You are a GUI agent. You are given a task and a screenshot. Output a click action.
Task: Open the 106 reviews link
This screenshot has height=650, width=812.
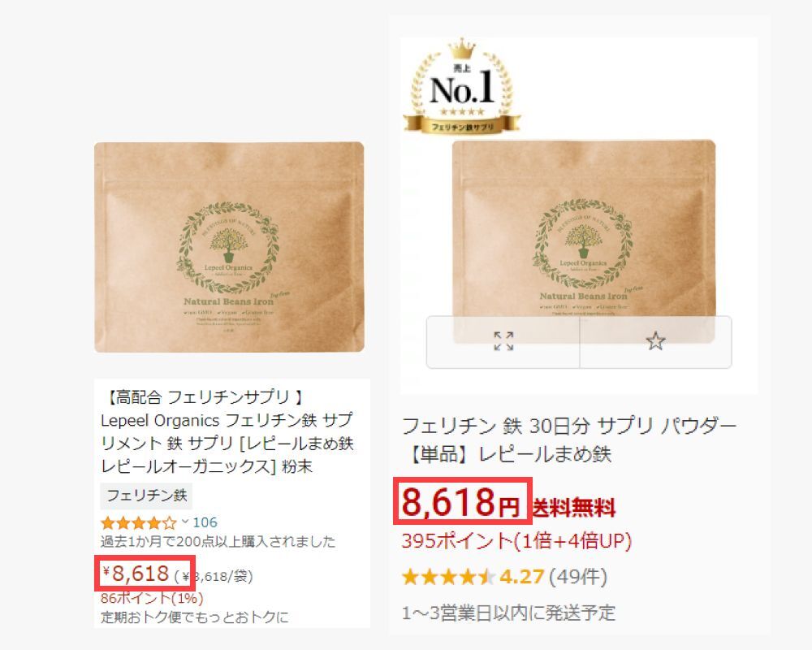(x=205, y=522)
